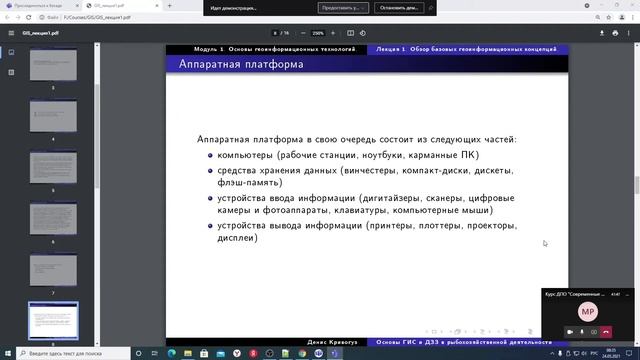Click the taskbar clock and date
The width and height of the screenshot is (640, 360).
[x=611, y=353]
